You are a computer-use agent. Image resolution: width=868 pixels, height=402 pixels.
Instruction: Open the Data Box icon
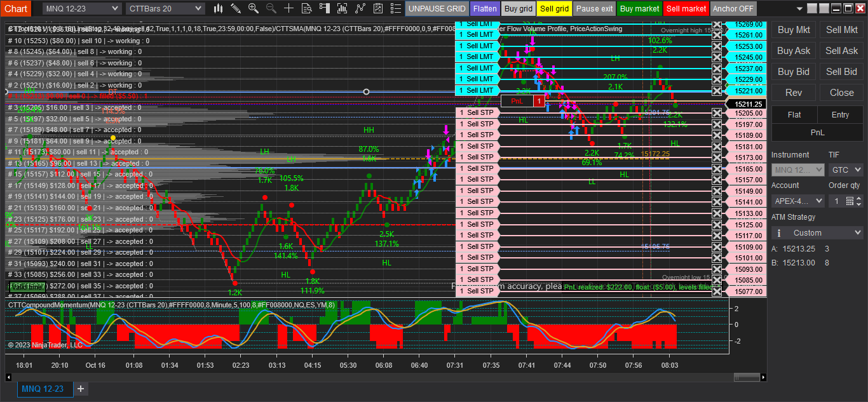coord(307,8)
